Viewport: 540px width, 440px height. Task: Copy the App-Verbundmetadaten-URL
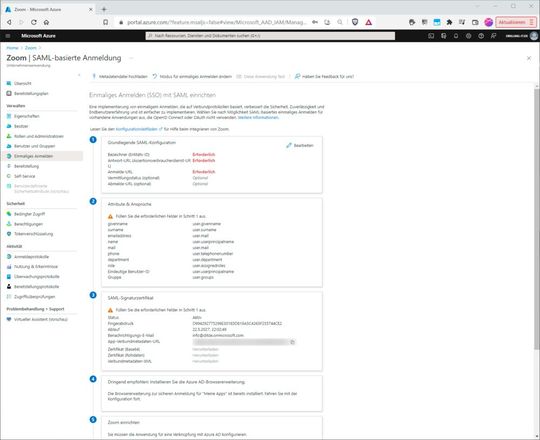(x=292, y=342)
